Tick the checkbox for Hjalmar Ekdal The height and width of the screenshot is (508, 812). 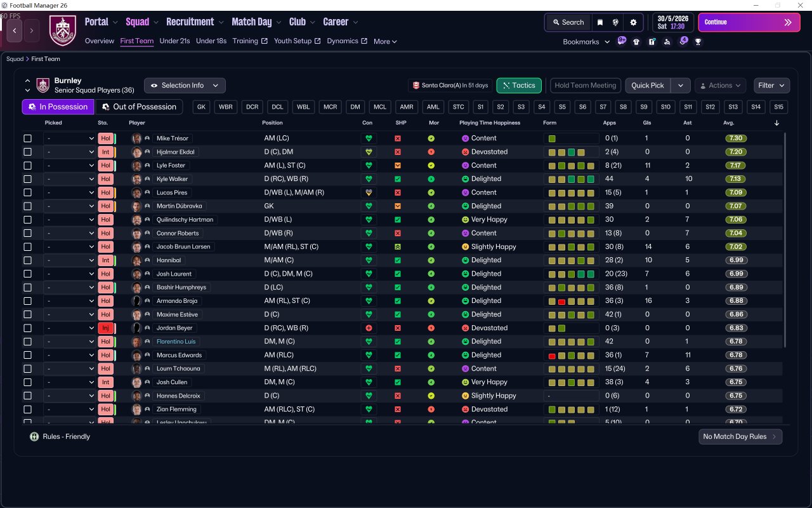[27, 152]
